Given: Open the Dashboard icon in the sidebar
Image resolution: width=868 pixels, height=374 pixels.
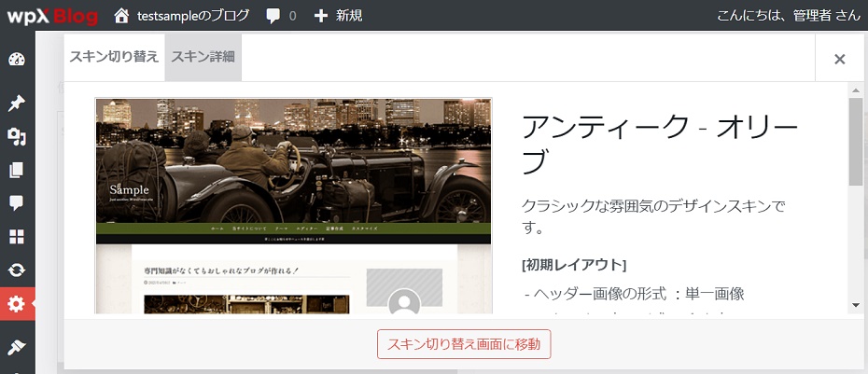Looking at the screenshot, I should (x=17, y=61).
